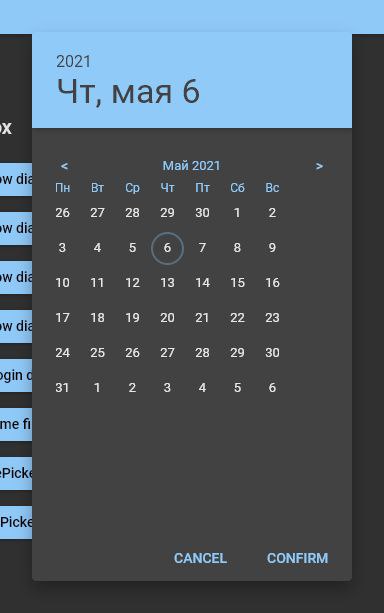Go to previous month with the < arrow
Viewport: 384px width, 613px height.
pos(65,166)
